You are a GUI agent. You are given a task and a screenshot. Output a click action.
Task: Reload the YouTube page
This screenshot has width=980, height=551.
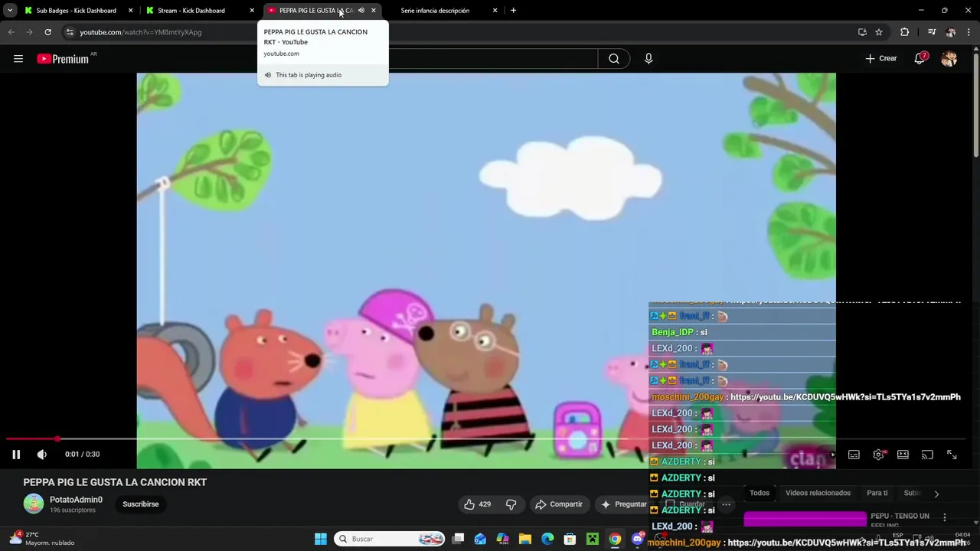coord(47,32)
